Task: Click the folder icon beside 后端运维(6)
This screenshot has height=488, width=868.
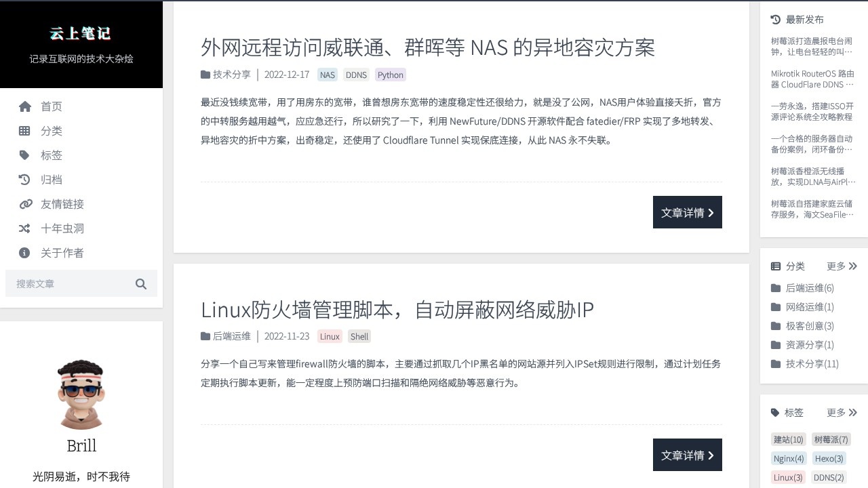Action: [x=776, y=287]
